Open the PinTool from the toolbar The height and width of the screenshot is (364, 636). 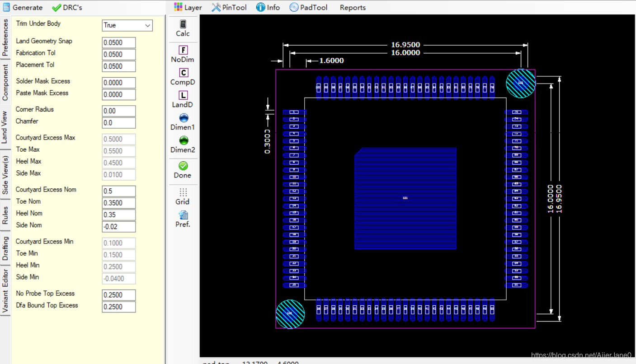pyautogui.click(x=229, y=7)
